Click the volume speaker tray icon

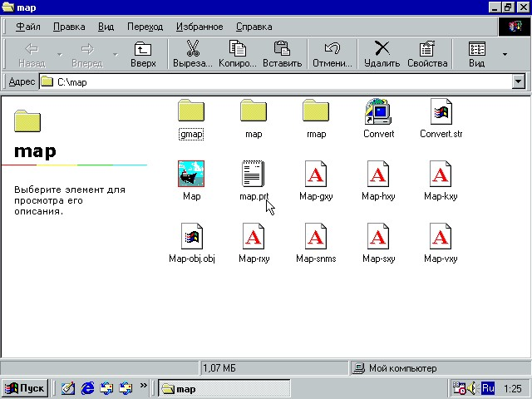coord(471,388)
